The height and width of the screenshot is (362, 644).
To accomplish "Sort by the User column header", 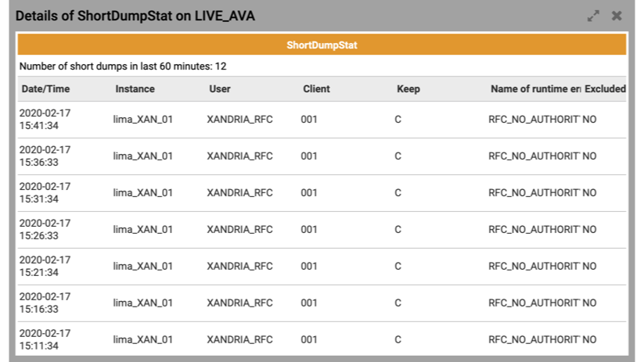I will pyautogui.click(x=220, y=89).
